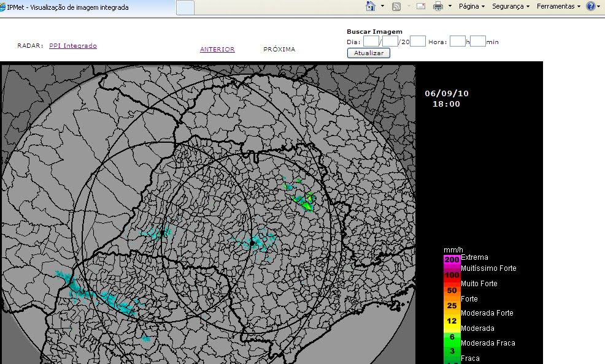Viewport: 605px width, 364px height.
Task: Click the 06/09/10 date stamp on the radar image
Action: tap(447, 93)
